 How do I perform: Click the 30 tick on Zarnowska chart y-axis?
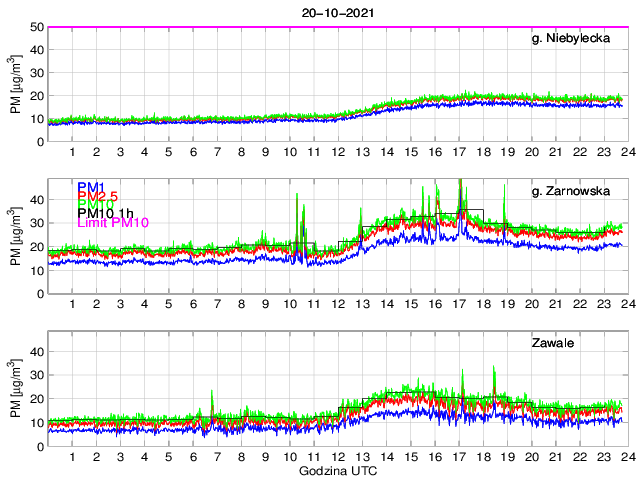click(x=36, y=223)
